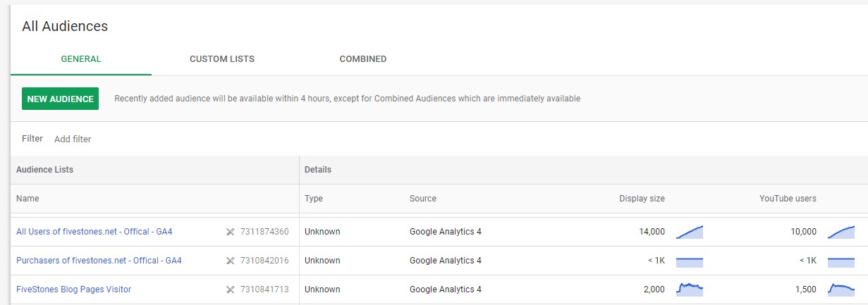Open FiveStones Blog Pages Visitor audience
Viewport: 868px width, 305px height.
(x=73, y=290)
